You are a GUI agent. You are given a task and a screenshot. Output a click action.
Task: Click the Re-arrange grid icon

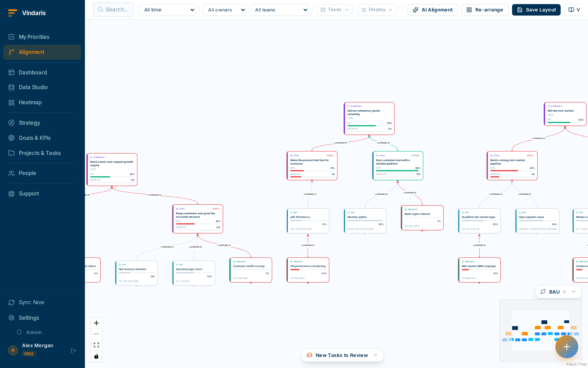click(x=469, y=10)
